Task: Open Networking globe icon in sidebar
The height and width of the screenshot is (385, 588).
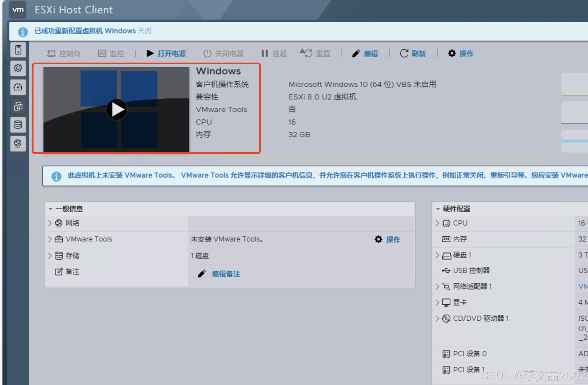Action: 18,143
